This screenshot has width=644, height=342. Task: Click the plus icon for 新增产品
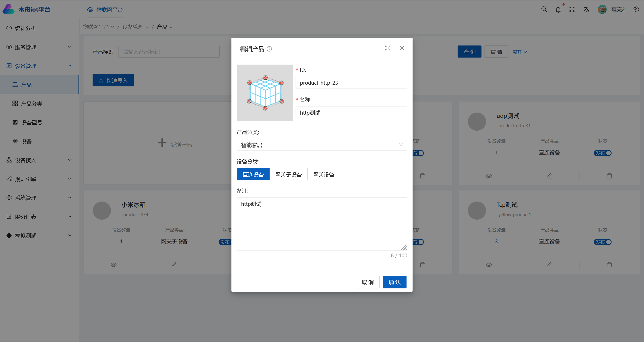click(162, 143)
